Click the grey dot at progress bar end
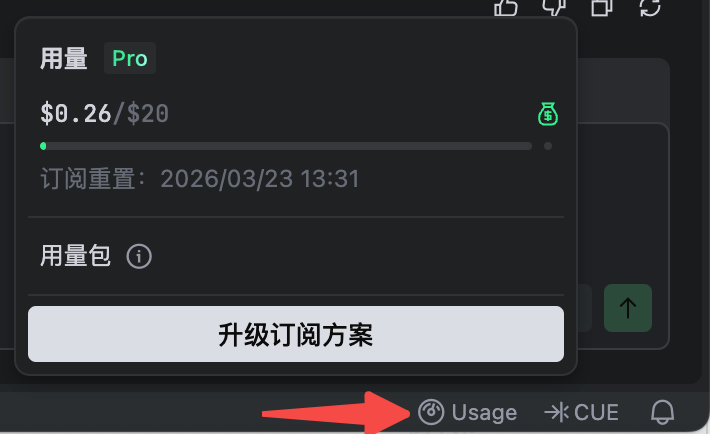Viewport: 710px width, 434px height. click(548, 146)
